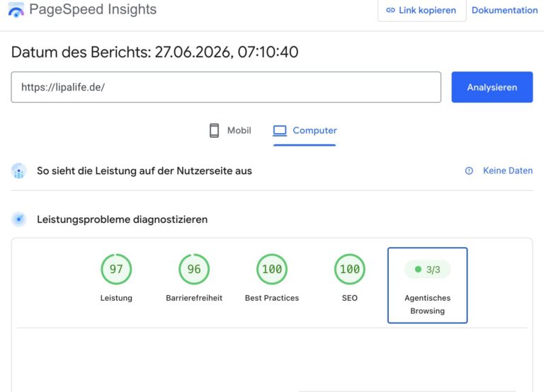Click the PageSpeed Insights title text
This screenshot has height=392, width=544.
93,9
